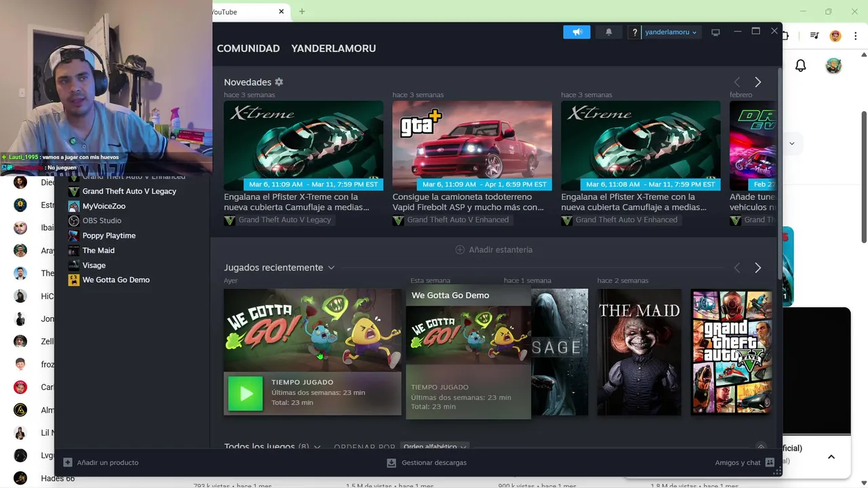The width and height of the screenshot is (868, 488).
Task: Select The Maid in library list
Action: coord(98,250)
